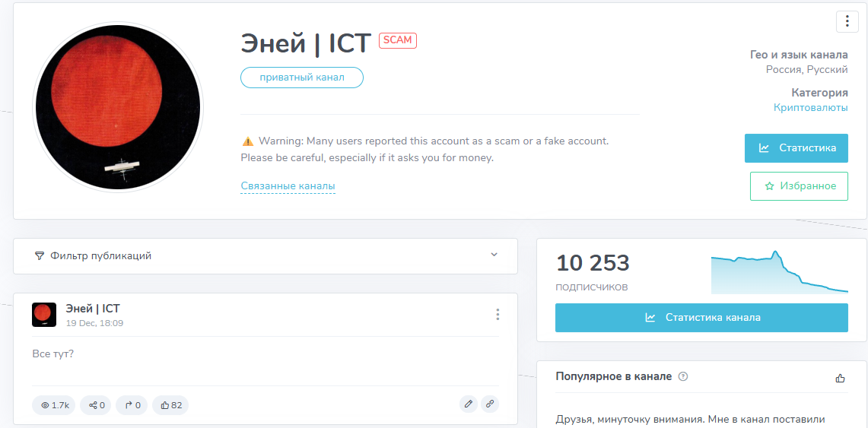Viewport: 868px width, 428px height.
Task: Open Связанные каналы link
Action: pyautogui.click(x=288, y=186)
